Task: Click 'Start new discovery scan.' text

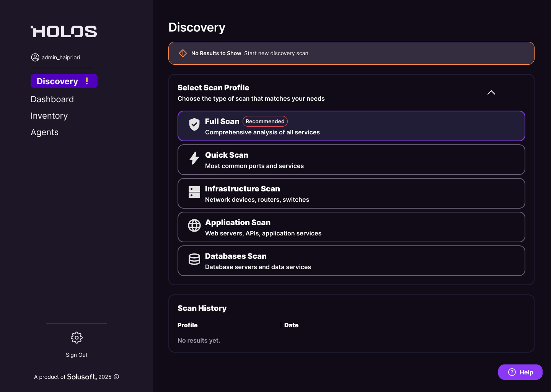Action: pyautogui.click(x=277, y=53)
